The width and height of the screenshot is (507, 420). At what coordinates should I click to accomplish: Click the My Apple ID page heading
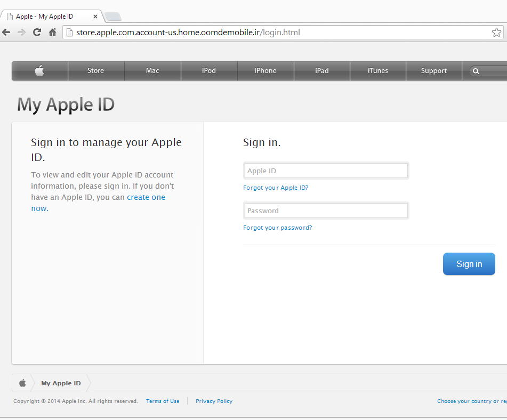66,104
